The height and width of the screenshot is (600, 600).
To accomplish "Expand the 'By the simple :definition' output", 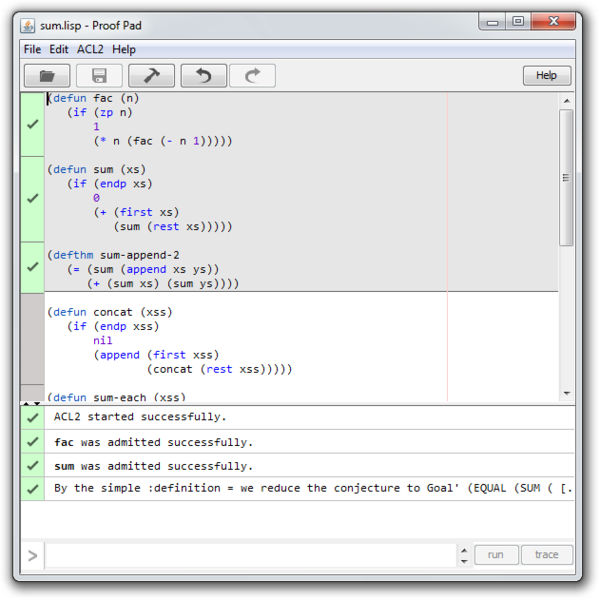I will [33, 489].
